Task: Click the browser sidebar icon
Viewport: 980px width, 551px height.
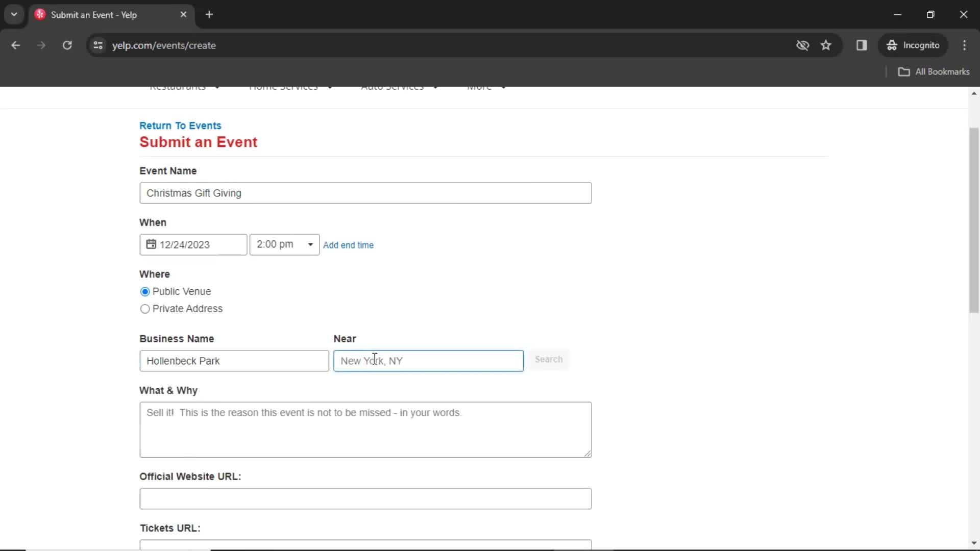Action: tap(862, 45)
